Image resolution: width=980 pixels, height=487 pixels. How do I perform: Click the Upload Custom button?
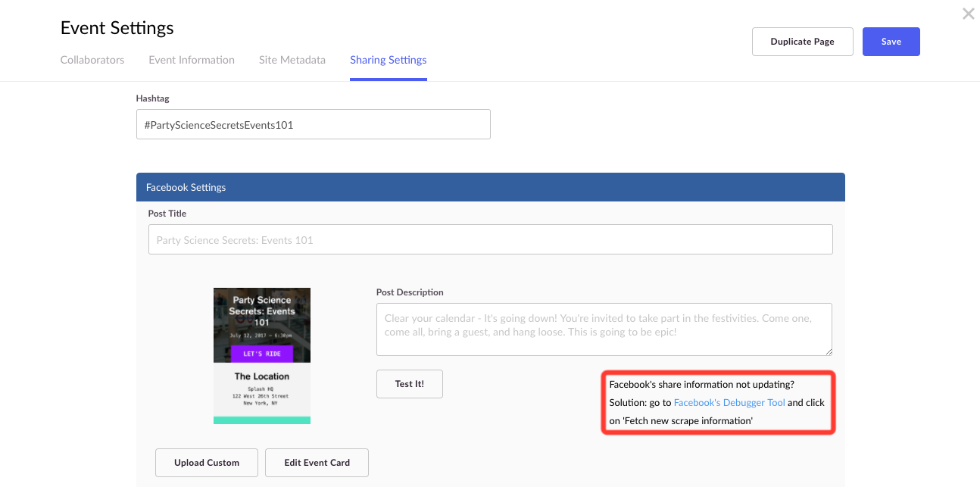tap(207, 463)
